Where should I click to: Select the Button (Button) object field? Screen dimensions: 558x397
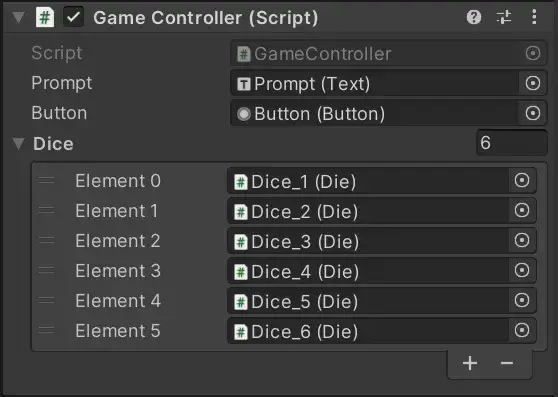[x=374, y=113]
